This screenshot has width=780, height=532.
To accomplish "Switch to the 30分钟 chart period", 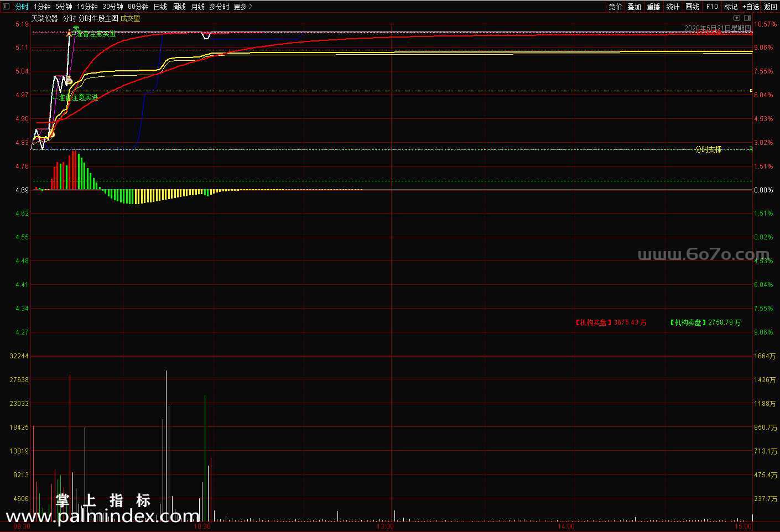I will 113,7.
